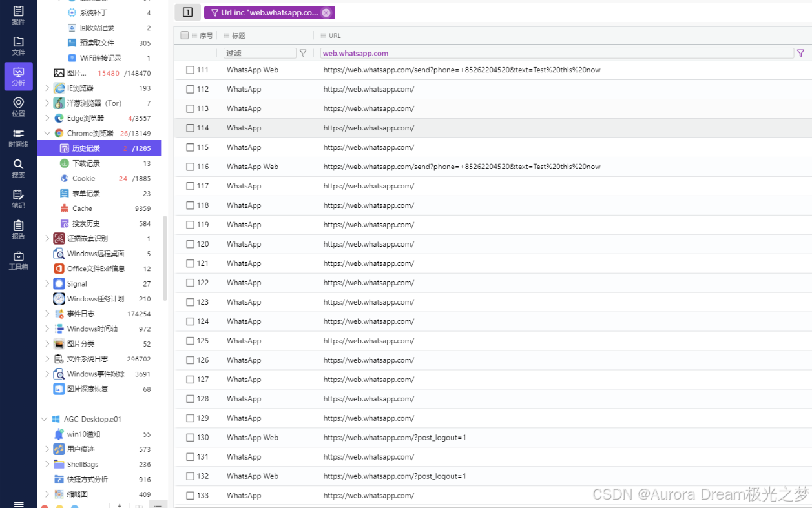
Task: Check the checkbox for row 114
Action: tap(191, 128)
